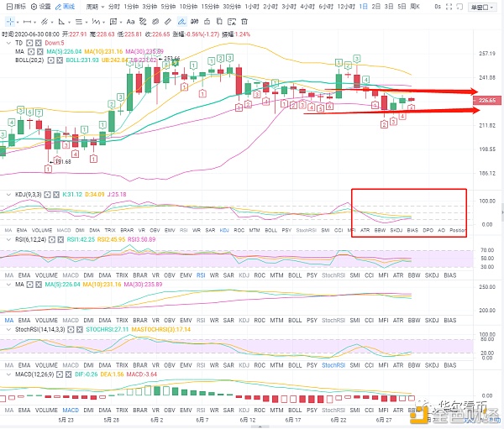
Task: Remove the main chart MA overlay
Action: pyautogui.click(x=39, y=52)
